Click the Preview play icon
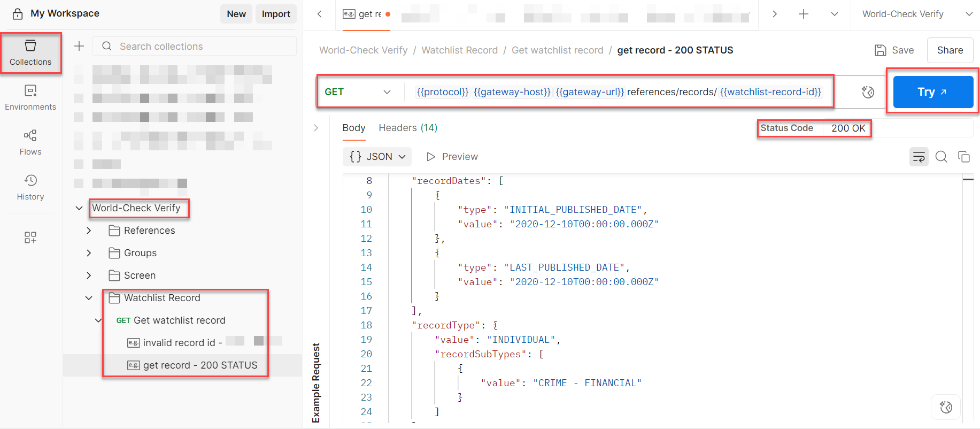The width and height of the screenshot is (980, 429). point(431,157)
